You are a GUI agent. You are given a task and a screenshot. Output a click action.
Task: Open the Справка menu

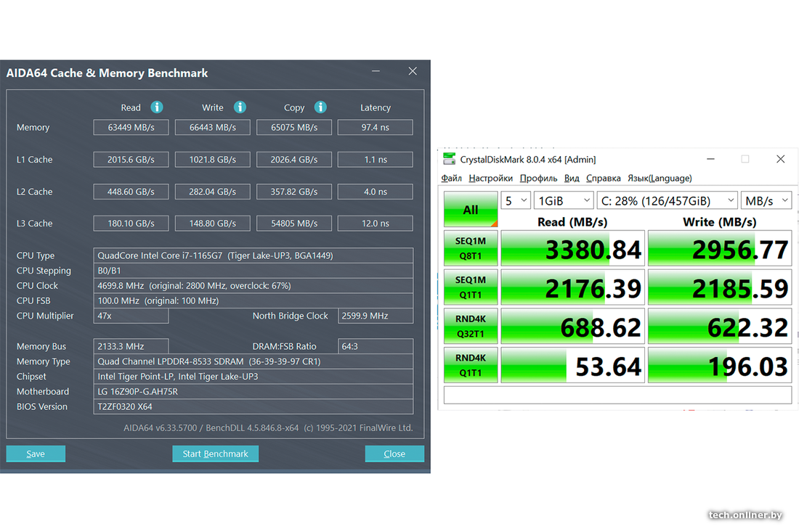click(x=604, y=179)
